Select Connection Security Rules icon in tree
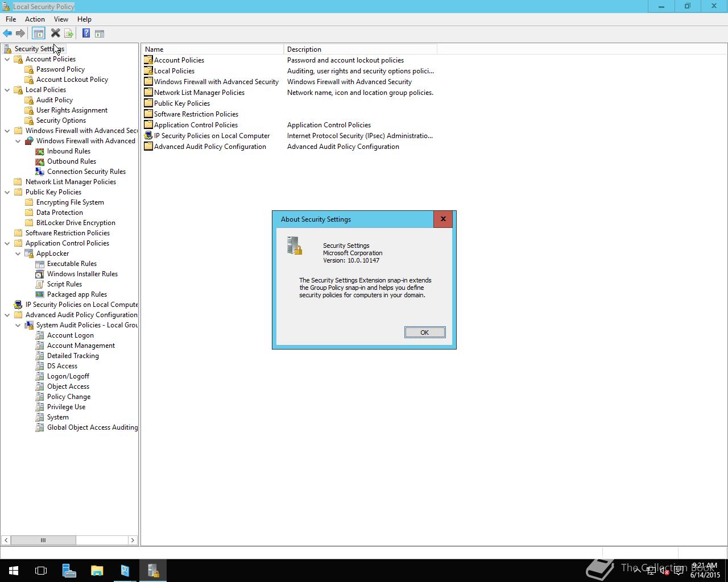 click(40, 172)
